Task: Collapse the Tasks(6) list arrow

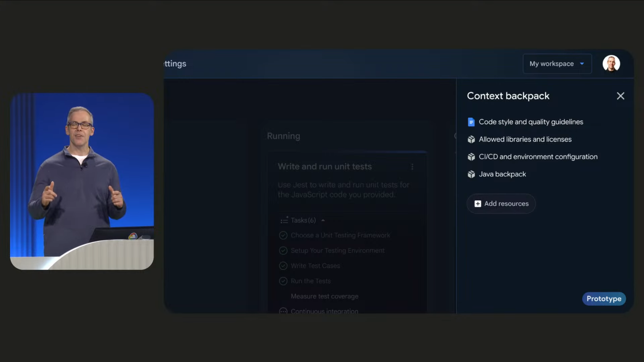Action: coord(323,220)
